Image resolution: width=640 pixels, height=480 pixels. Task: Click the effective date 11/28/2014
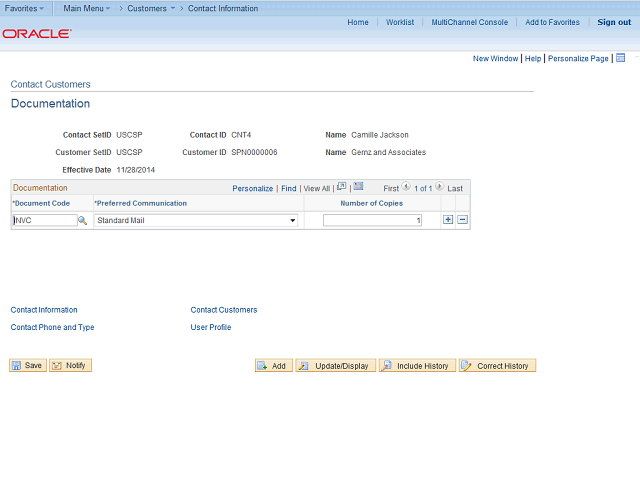[136, 170]
